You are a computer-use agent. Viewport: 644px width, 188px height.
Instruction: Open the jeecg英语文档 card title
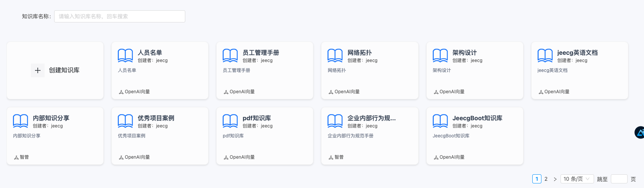(x=577, y=53)
